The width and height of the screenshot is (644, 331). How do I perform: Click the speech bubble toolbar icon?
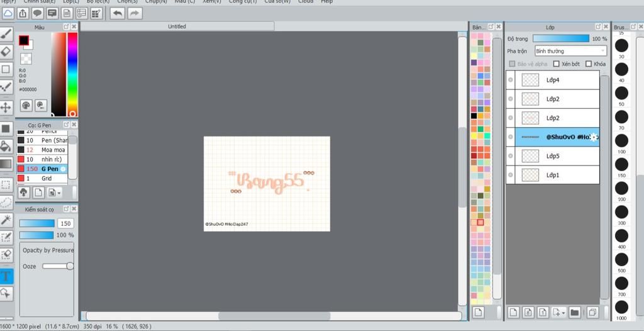pos(37,14)
